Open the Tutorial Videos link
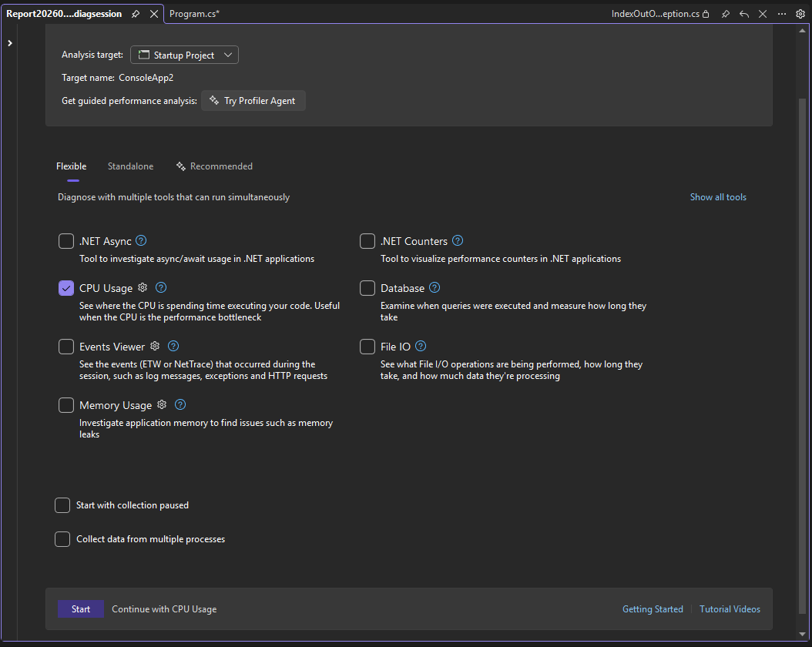The width and height of the screenshot is (812, 647). [730, 608]
